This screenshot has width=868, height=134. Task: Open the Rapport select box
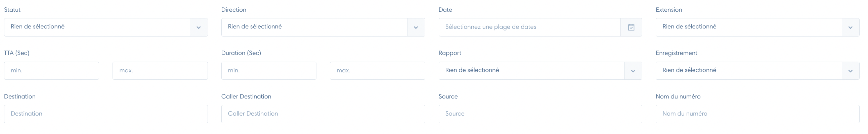pyautogui.click(x=540, y=71)
